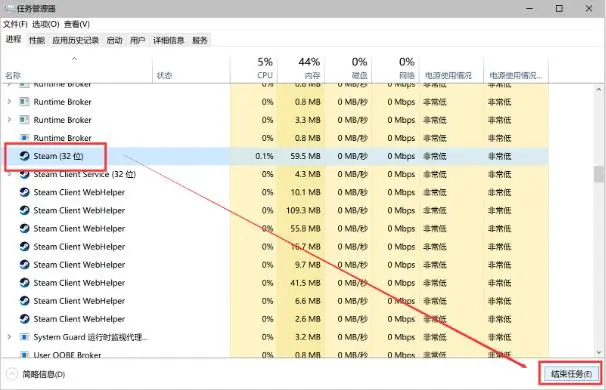606x390 pixels.
Task: Click the System Guard process icon
Action: (24, 337)
